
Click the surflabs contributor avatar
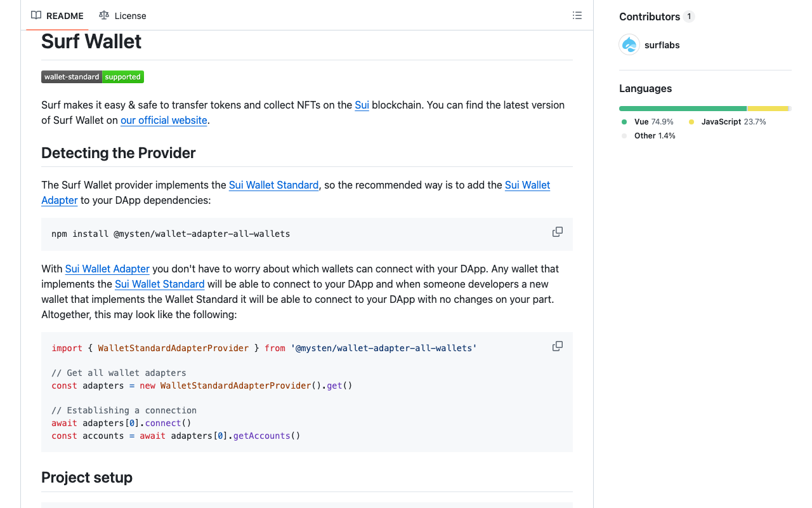(x=629, y=45)
